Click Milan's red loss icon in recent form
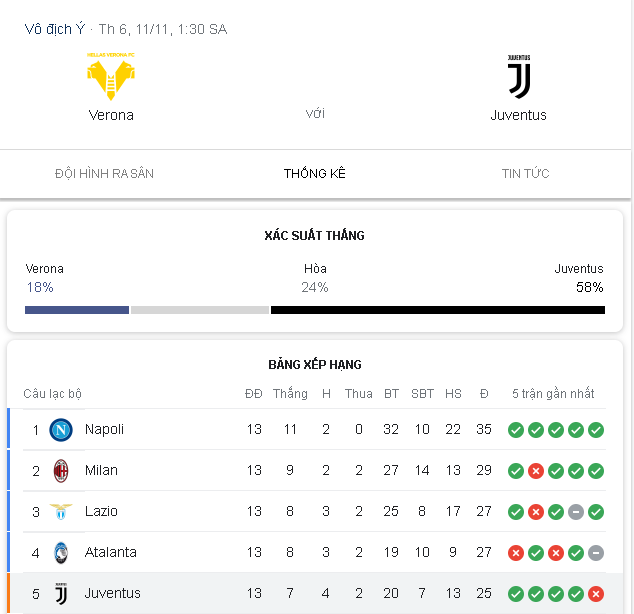Image resolution: width=634 pixels, height=614 pixels. point(536,471)
